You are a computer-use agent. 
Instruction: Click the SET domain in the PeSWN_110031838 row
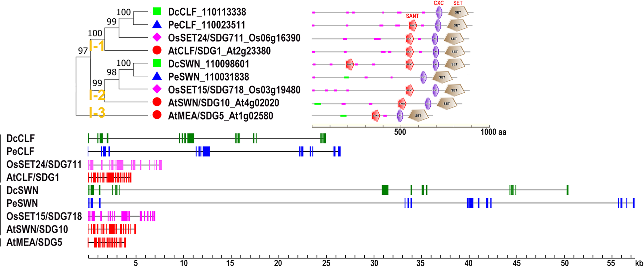coord(442,77)
